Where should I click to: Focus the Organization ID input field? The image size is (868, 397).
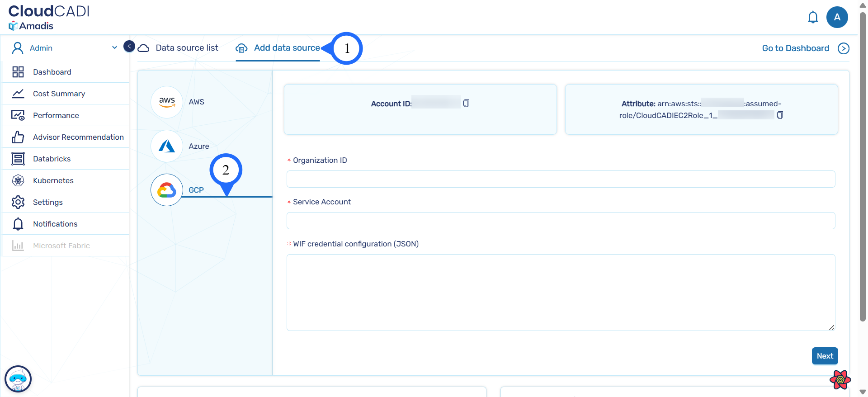[560, 179]
